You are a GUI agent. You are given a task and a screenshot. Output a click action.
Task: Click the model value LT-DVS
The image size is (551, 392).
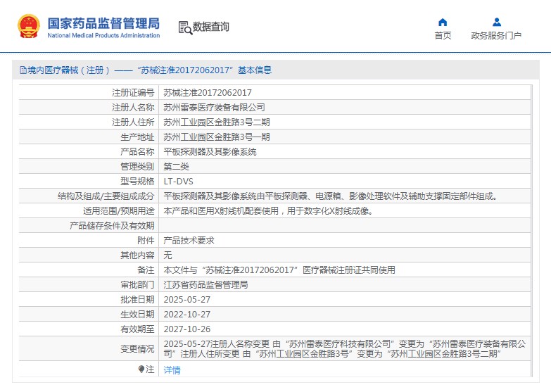[x=178, y=181]
